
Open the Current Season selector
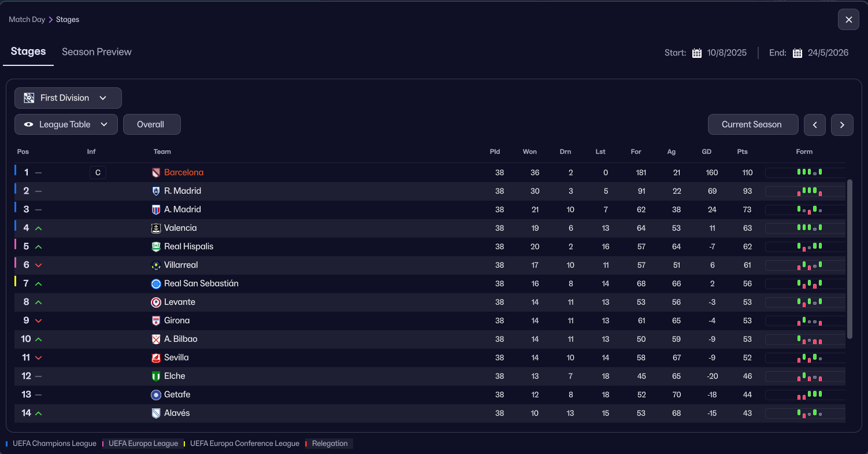click(751, 124)
